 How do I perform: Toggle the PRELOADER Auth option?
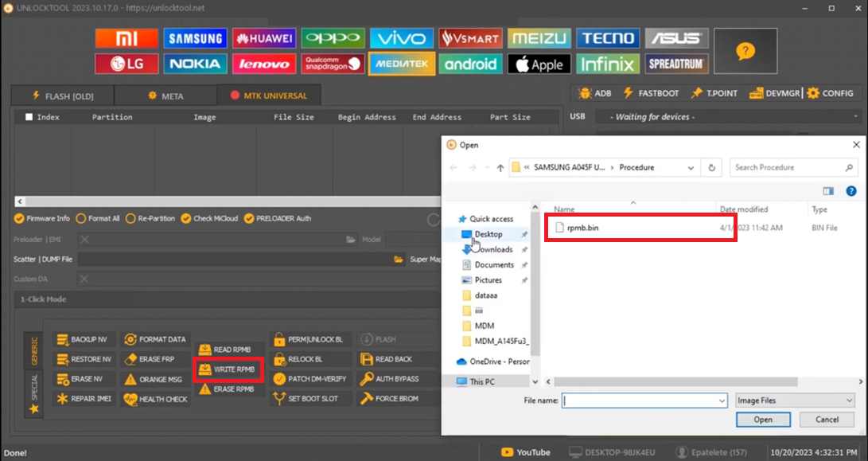(278, 218)
